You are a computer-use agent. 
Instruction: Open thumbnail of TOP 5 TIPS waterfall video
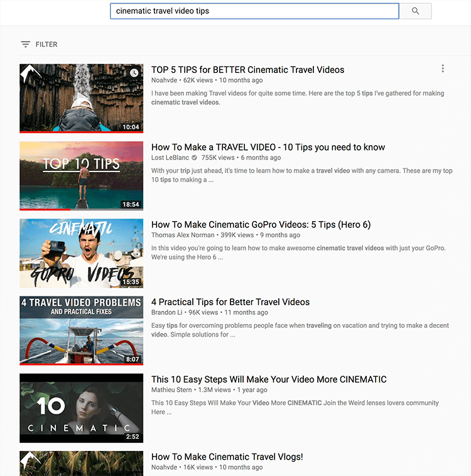click(x=82, y=99)
